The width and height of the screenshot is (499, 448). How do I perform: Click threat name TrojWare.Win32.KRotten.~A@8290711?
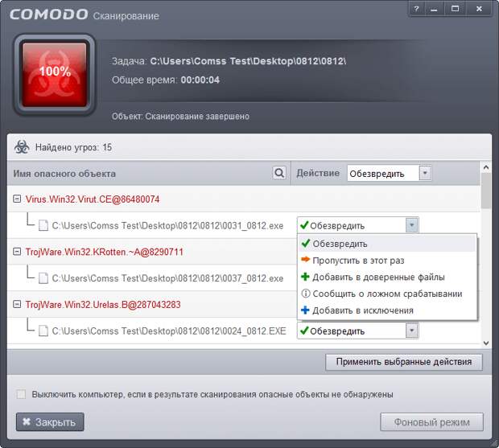(x=105, y=252)
